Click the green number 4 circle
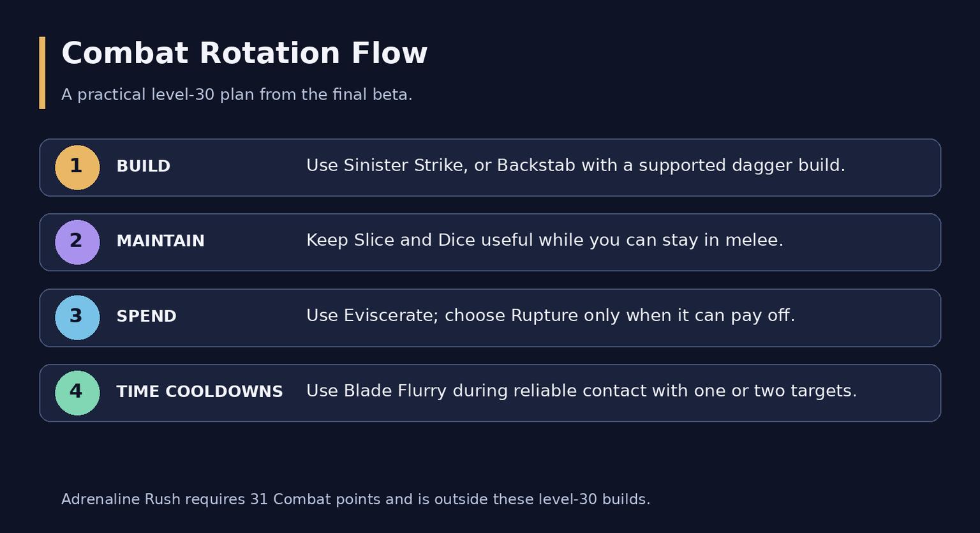Image resolution: width=980 pixels, height=533 pixels. (x=77, y=393)
